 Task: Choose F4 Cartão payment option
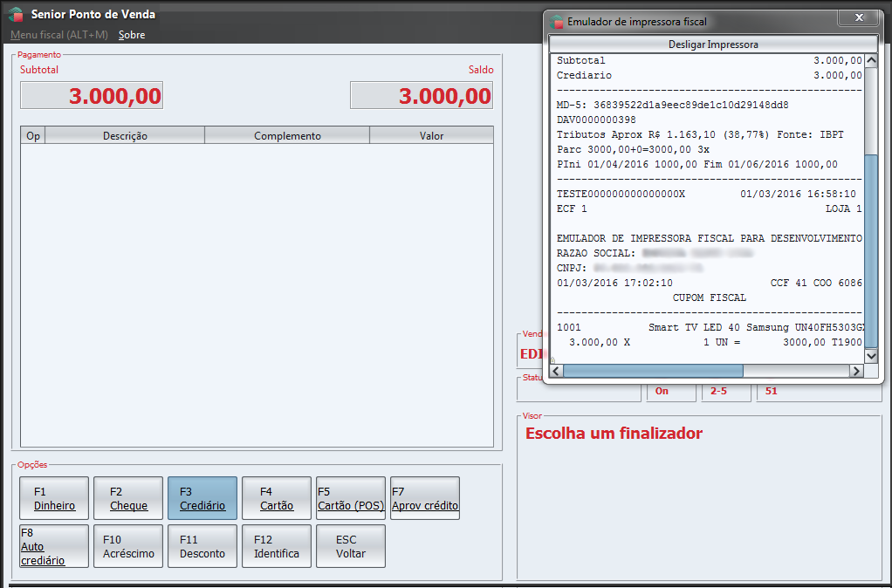pos(277,498)
